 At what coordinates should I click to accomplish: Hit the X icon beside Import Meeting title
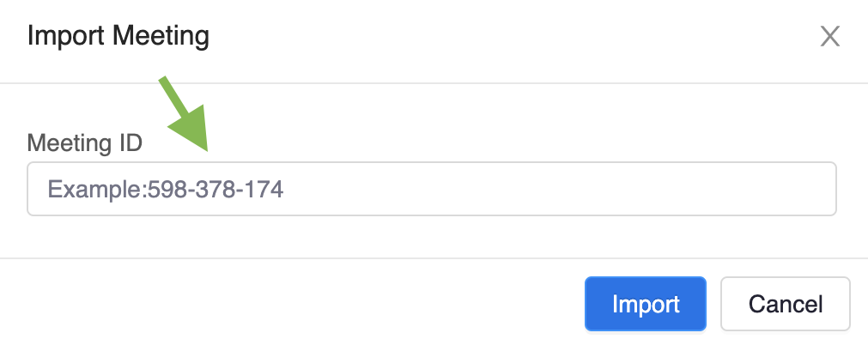(830, 37)
